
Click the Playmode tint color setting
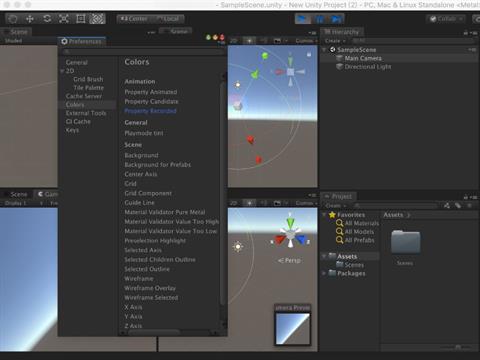point(144,133)
